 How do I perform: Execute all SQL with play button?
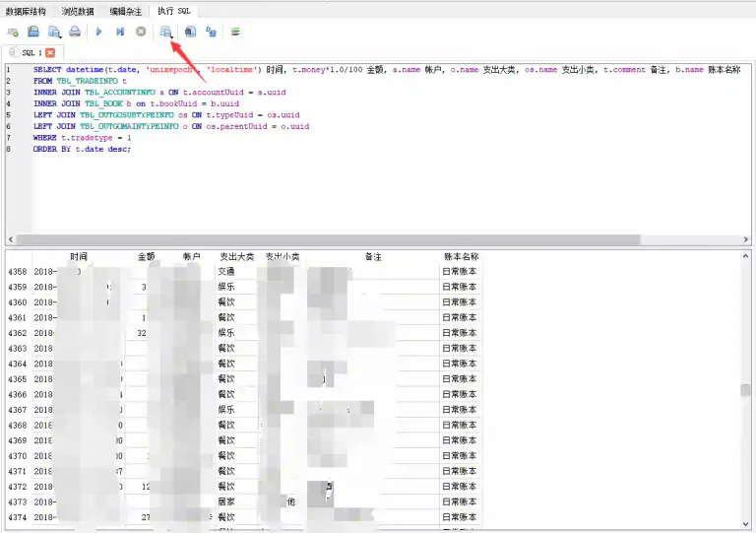[x=98, y=32]
